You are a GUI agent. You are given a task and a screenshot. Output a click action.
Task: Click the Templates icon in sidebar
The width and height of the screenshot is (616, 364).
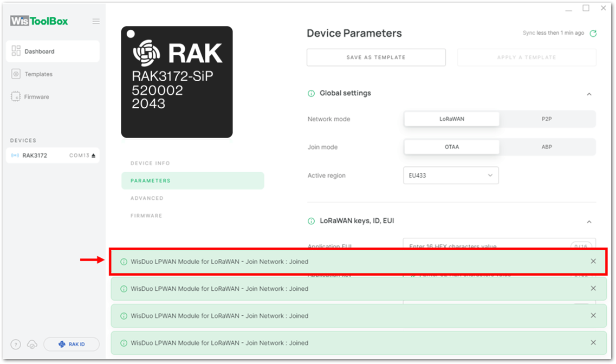(16, 74)
